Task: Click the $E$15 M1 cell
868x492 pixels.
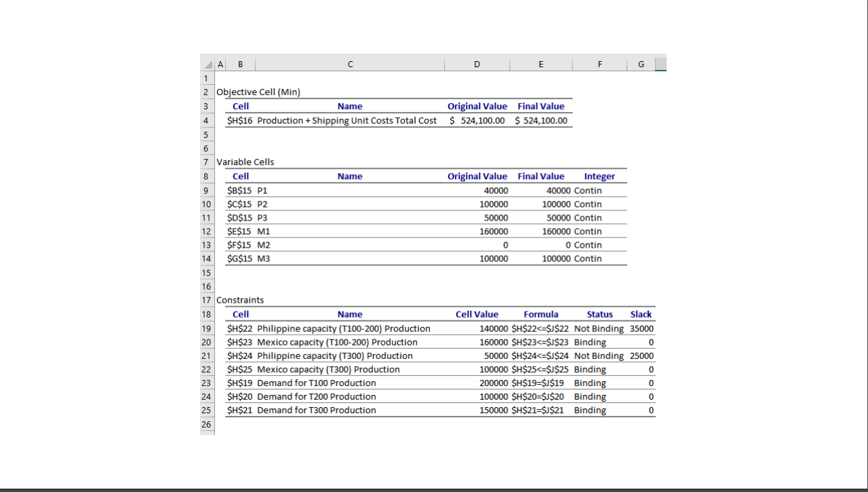Action: pos(248,231)
